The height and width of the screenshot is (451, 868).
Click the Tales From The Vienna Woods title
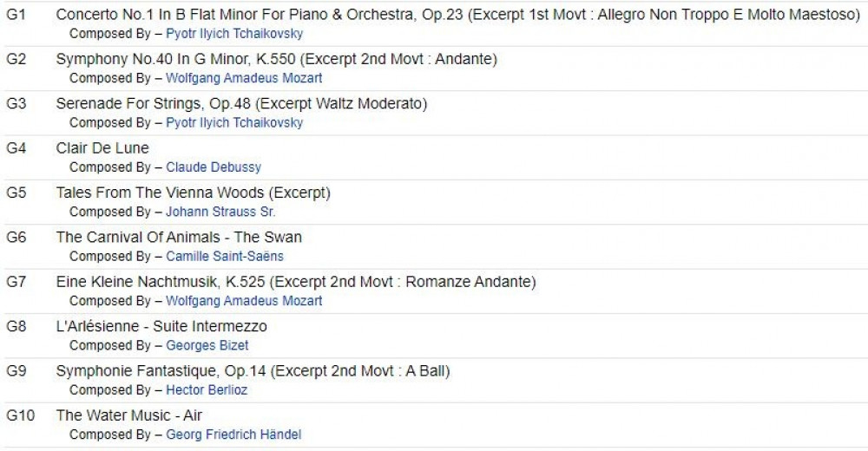[193, 193]
